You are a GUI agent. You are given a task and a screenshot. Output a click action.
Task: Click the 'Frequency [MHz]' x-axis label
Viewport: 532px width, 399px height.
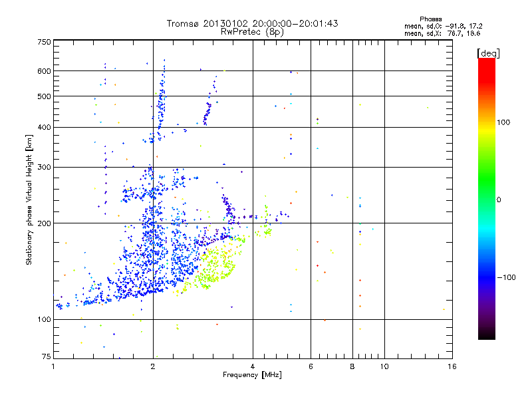click(252, 375)
